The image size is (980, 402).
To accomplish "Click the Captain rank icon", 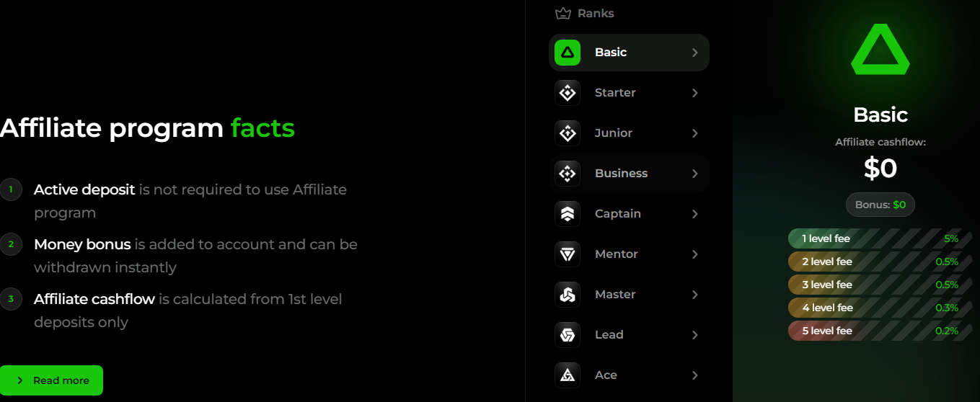I will (568, 214).
